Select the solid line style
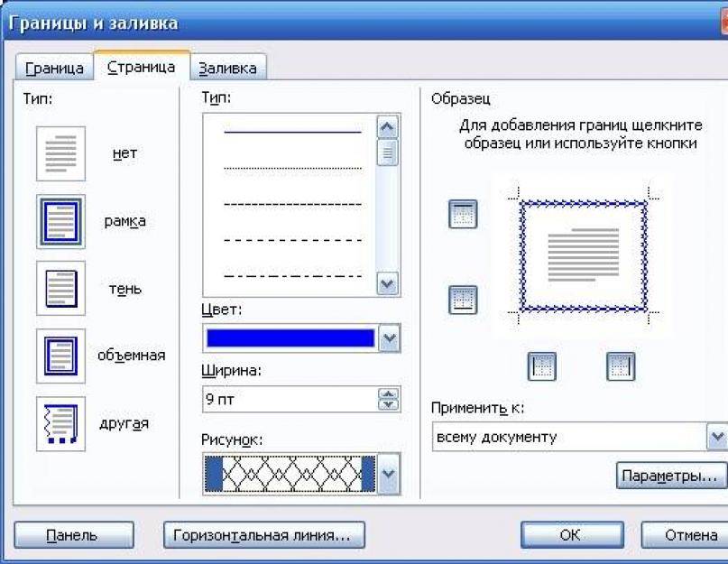728x564 pixels. pyautogui.click(x=292, y=133)
